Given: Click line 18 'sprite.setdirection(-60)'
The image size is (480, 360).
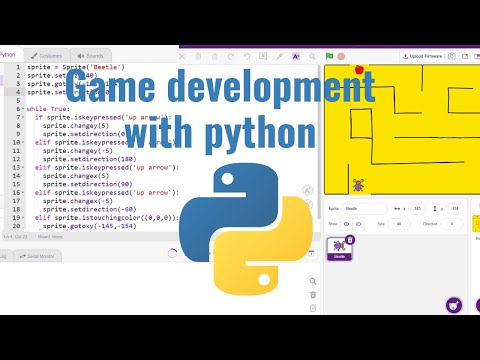Looking at the screenshot, I should tap(89, 209).
